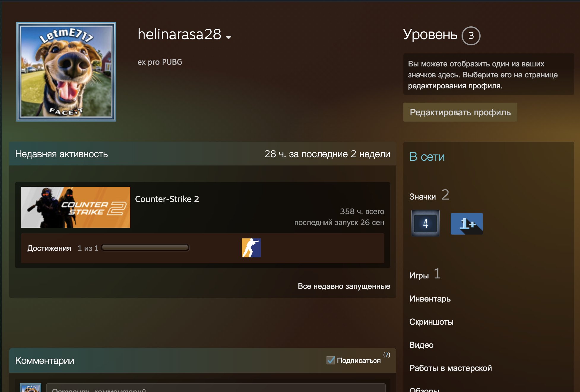Click the question mark help icon
Screen dimensions: 580x392
(x=387, y=355)
